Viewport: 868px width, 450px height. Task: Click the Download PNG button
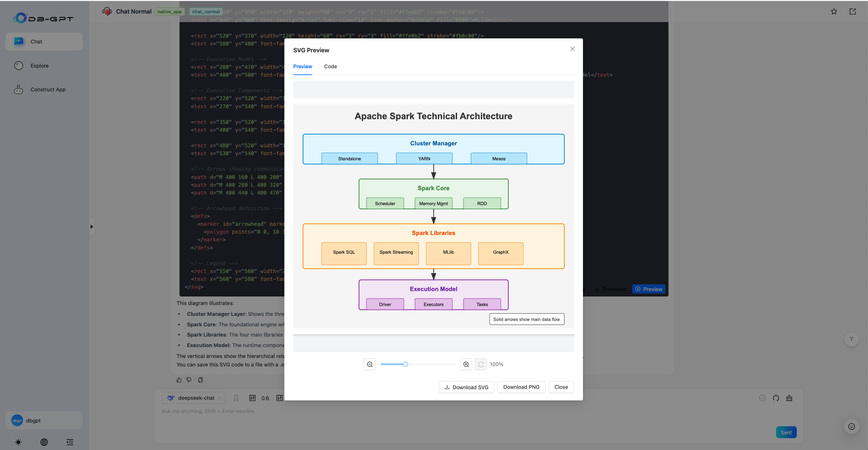[521, 387]
